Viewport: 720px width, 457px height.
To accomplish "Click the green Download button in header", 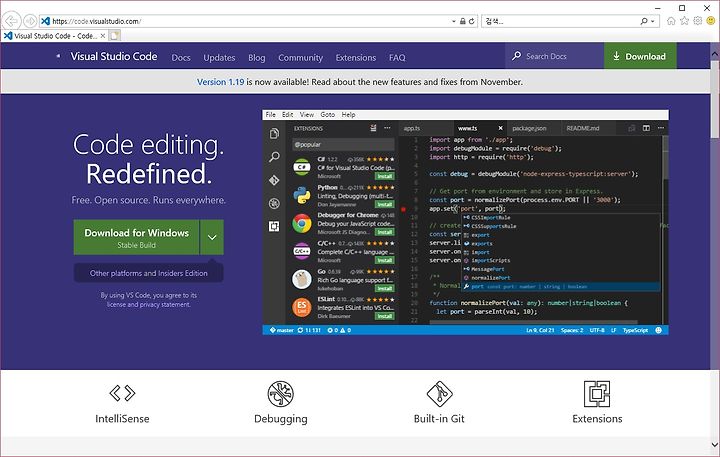I will click(640, 56).
